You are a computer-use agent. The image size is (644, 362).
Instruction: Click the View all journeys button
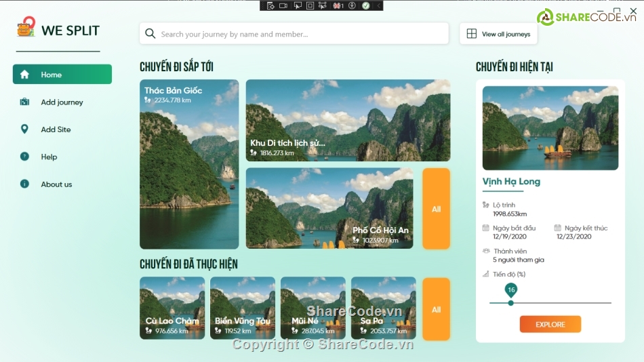tap(498, 34)
